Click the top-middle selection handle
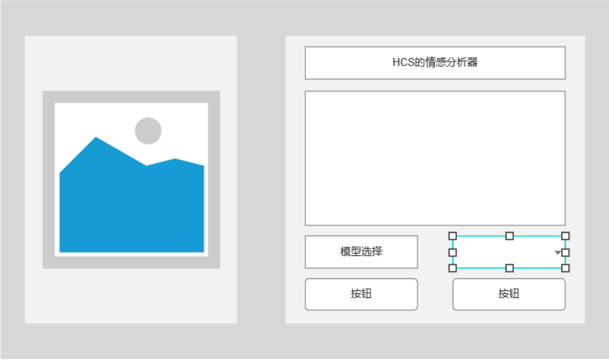Image resolution: width=609 pixels, height=360 pixels. pos(510,236)
